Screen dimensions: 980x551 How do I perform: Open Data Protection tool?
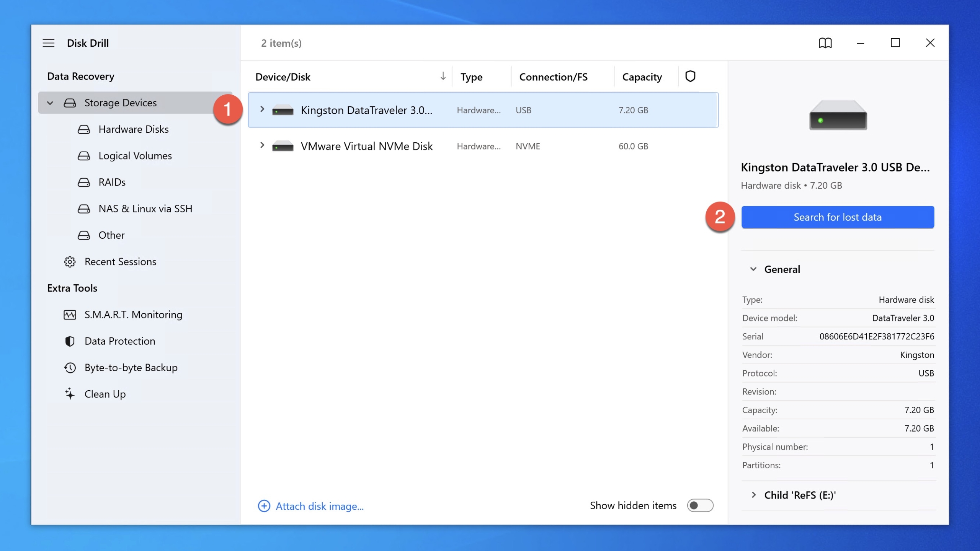[x=120, y=341]
